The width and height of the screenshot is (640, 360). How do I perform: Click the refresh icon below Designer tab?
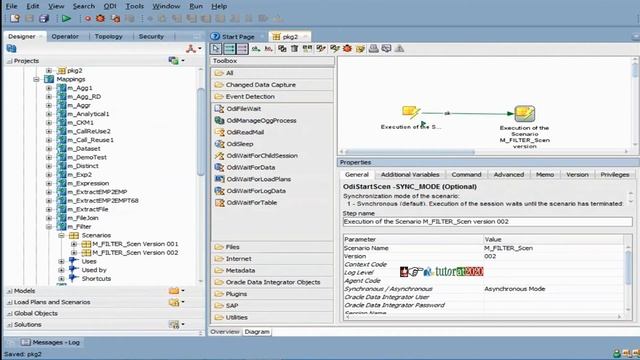(x=11, y=49)
